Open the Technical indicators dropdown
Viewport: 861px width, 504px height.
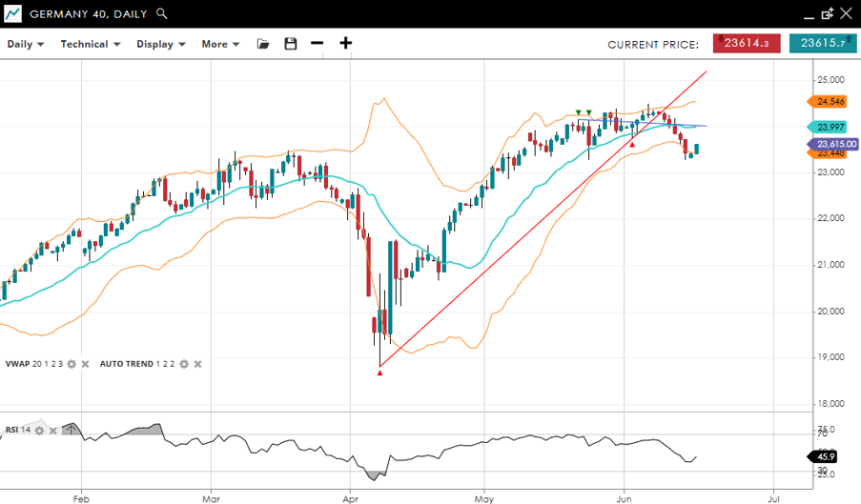pyautogui.click(x=91, y=44)
